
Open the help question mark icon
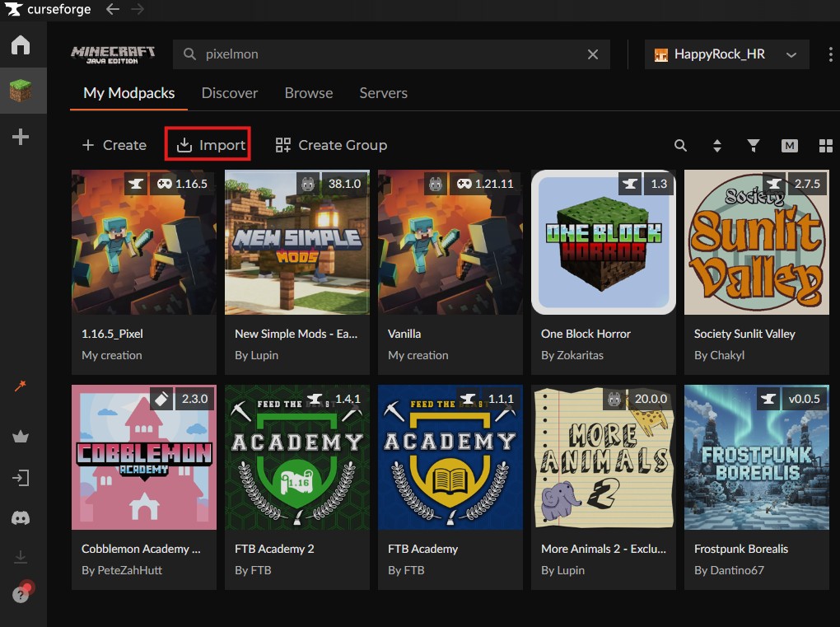coord(21,594)
